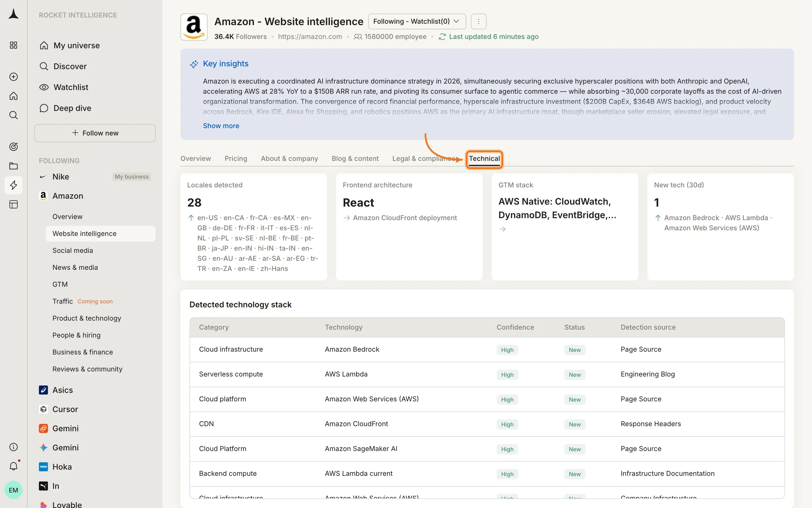Click the Rocket logo icon in the left rail
The image size is (812, 508).
(14, 14)
